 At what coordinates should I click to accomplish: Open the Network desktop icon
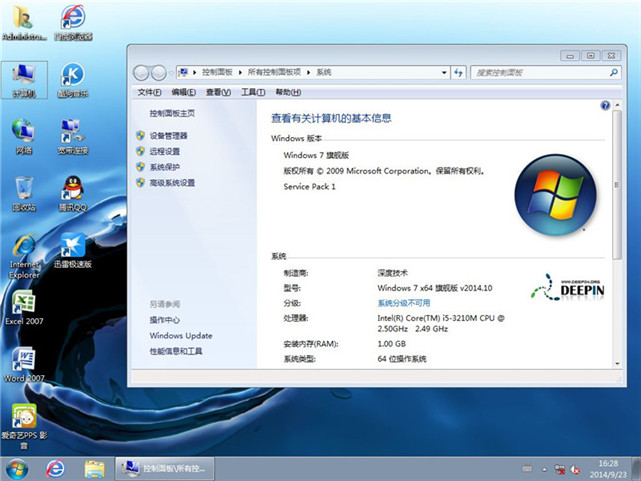(24, 136)
